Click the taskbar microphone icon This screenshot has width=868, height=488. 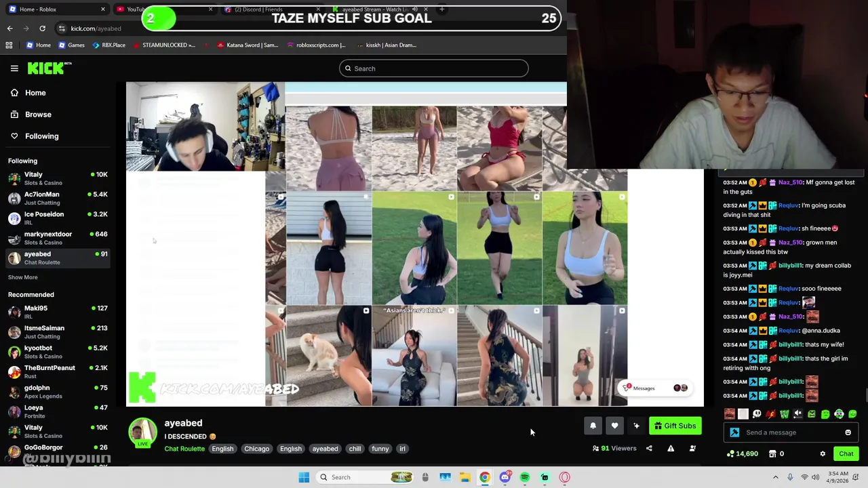click(x=790, y=477)
